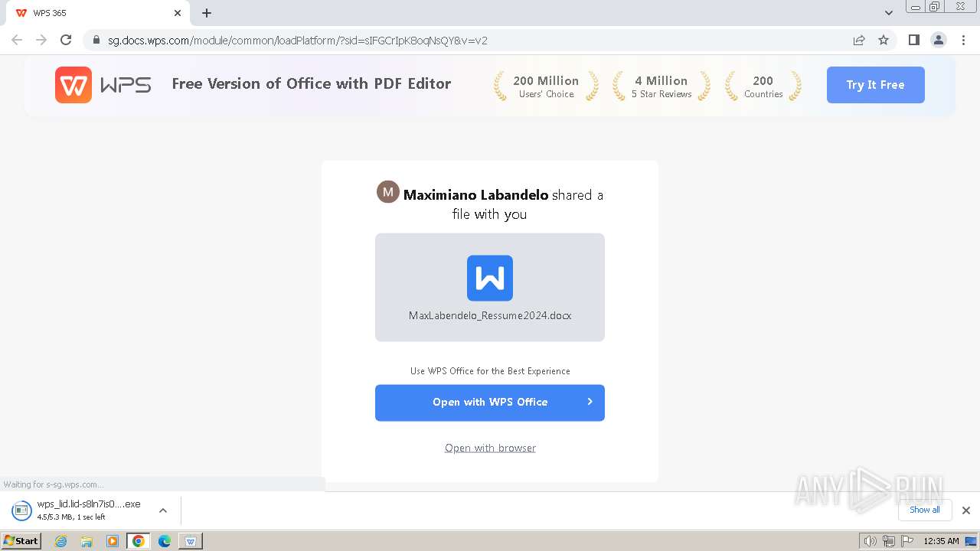
Task: Minimize the Chrome window
Action: pos(916,7)
